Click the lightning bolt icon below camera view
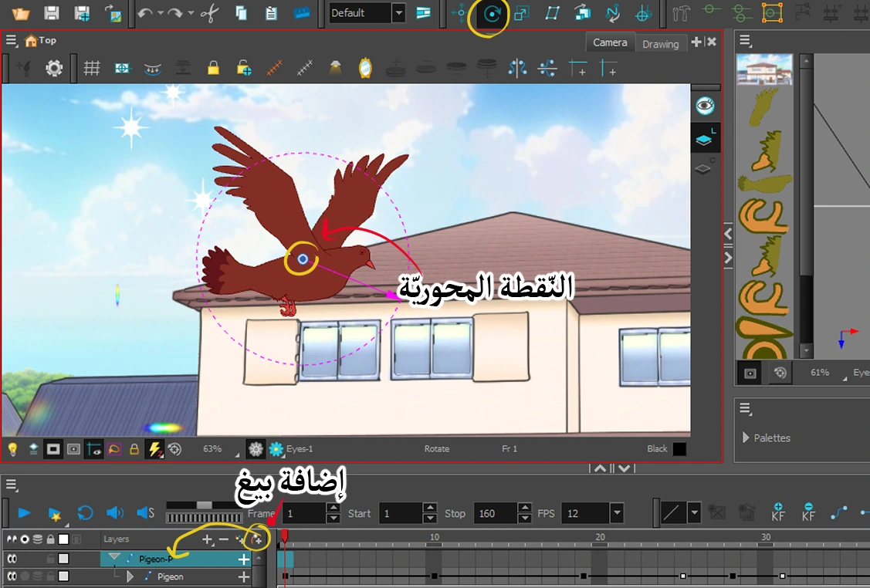870x588 pixels. tap(154, 449)
